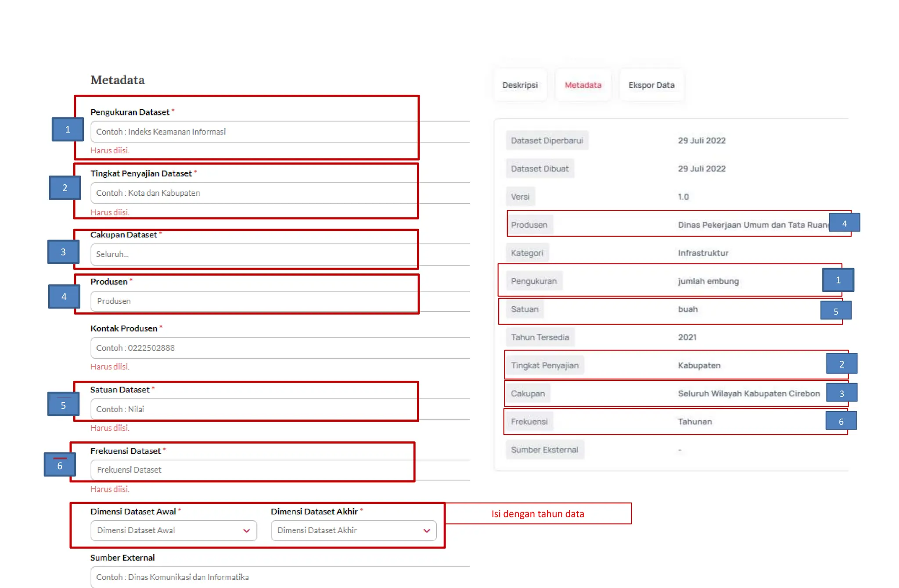Switch to the Metadata tab
899x588 pixels.
tap(583, 85)
